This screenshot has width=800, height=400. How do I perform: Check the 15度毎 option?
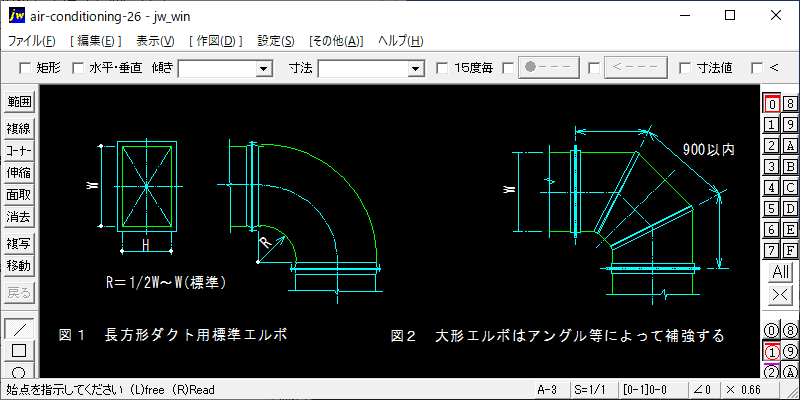[443, 68]
